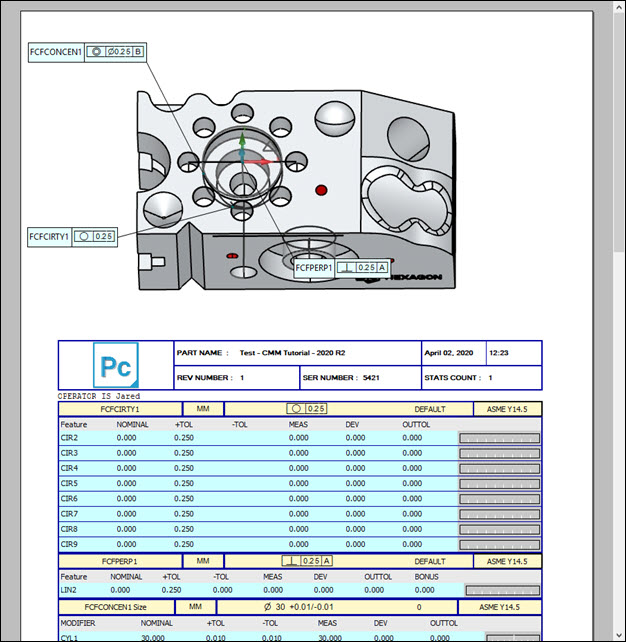Click the FCFCIRTY1 table header cell
The width and height of the screenshot is (626, 642).
click(x=120, y=409)
